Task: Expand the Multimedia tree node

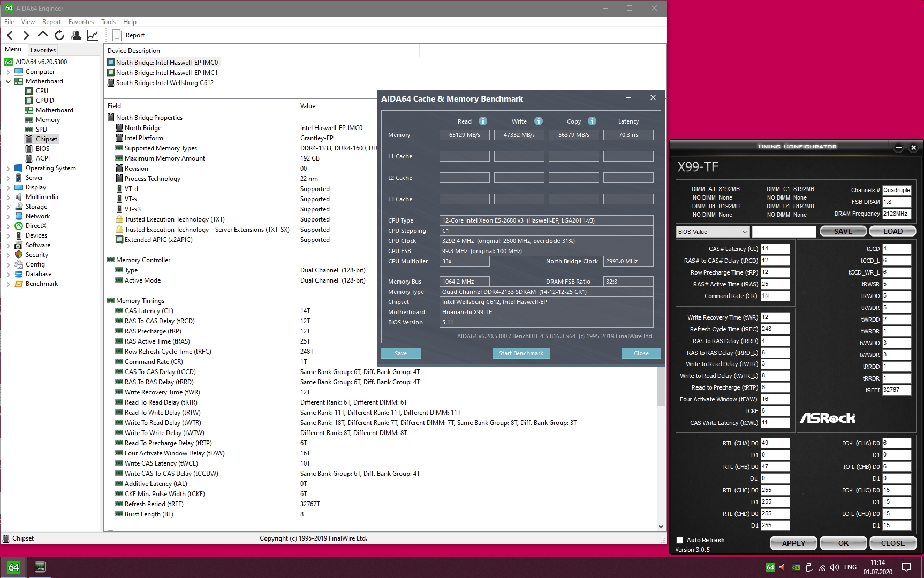Action: 9,197
